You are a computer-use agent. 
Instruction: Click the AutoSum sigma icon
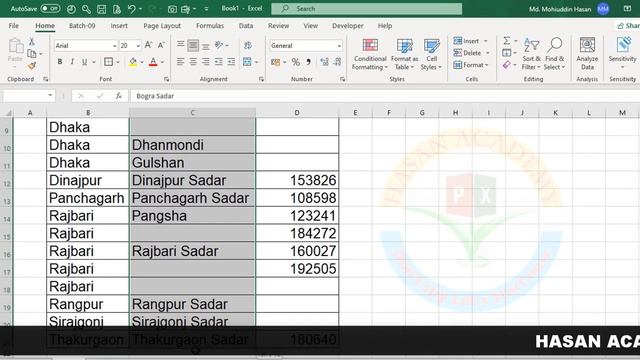(507, 41)
